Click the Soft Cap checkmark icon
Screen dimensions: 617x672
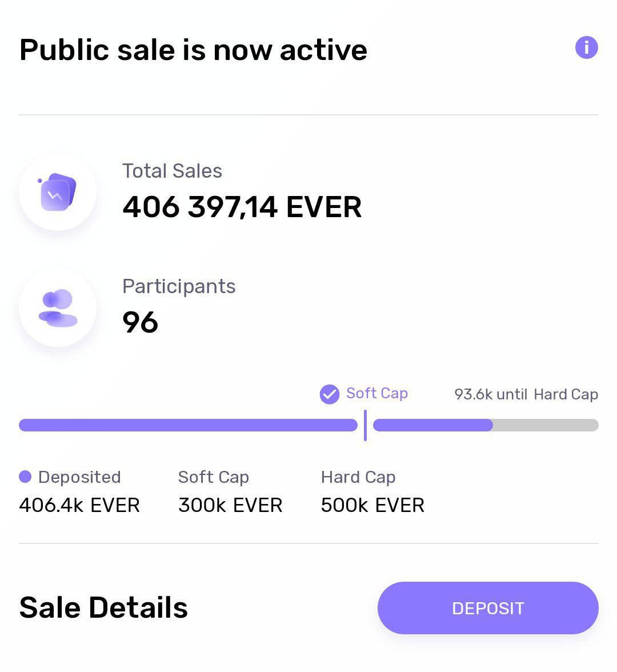point(330,394)
